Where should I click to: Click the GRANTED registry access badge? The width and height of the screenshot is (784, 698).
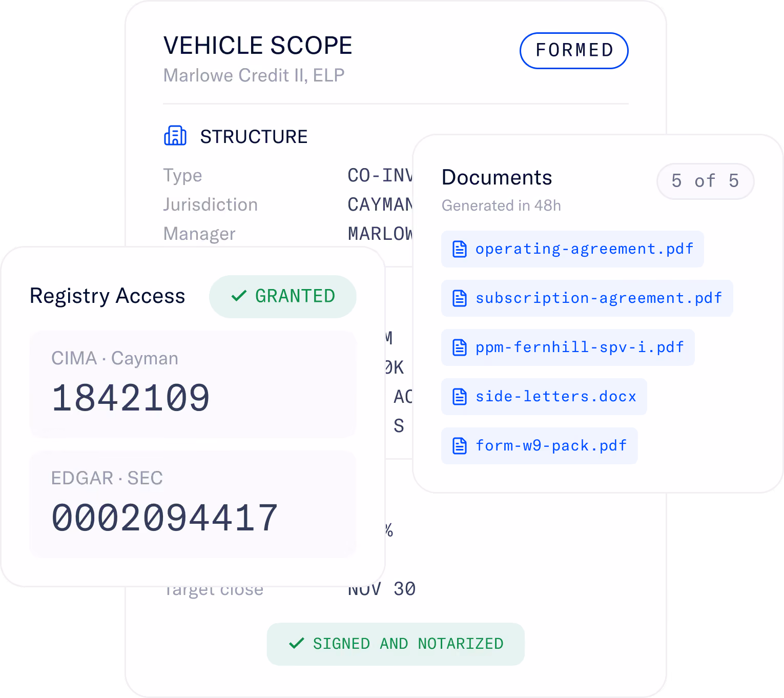pos(283,296)
